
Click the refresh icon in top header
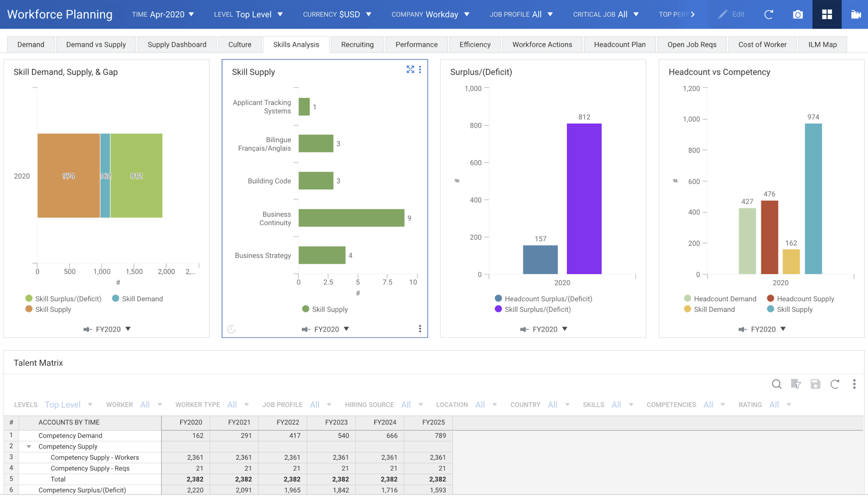coord(769,14)
